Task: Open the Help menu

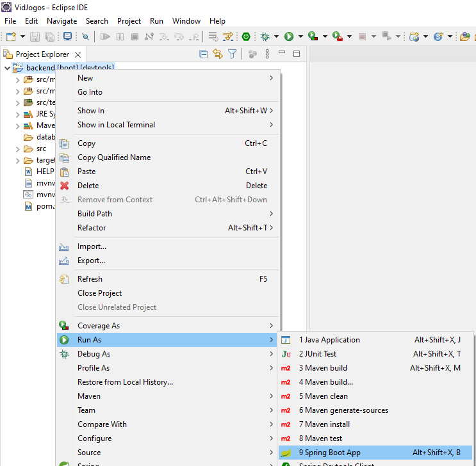Action: coord(217,21)
